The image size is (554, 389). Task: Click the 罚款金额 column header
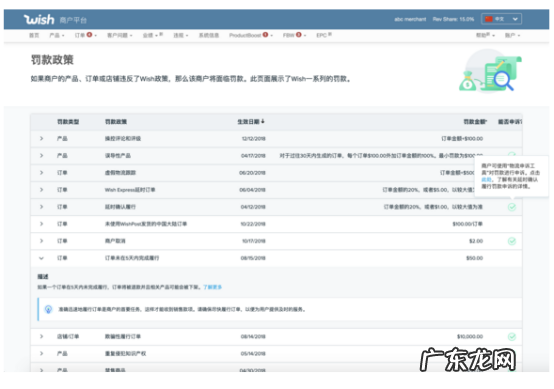pyautogui.click(x=475, y=122)
